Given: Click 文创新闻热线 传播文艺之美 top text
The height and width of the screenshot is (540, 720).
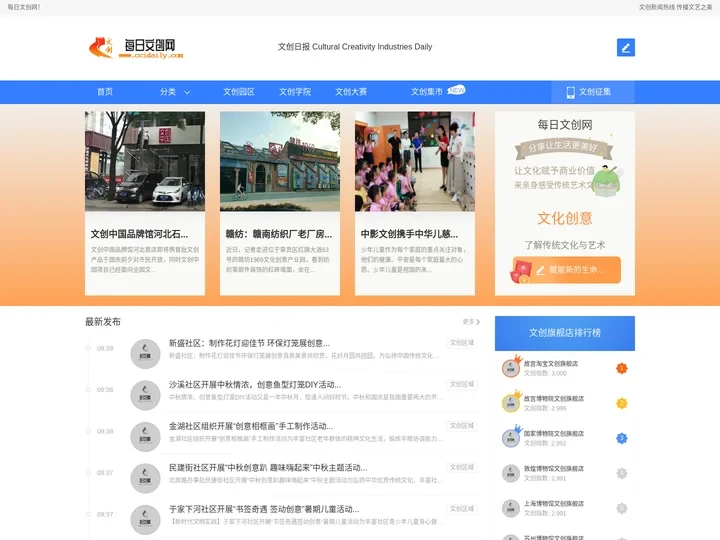Looking at the screenshot, I should point(675,7).
